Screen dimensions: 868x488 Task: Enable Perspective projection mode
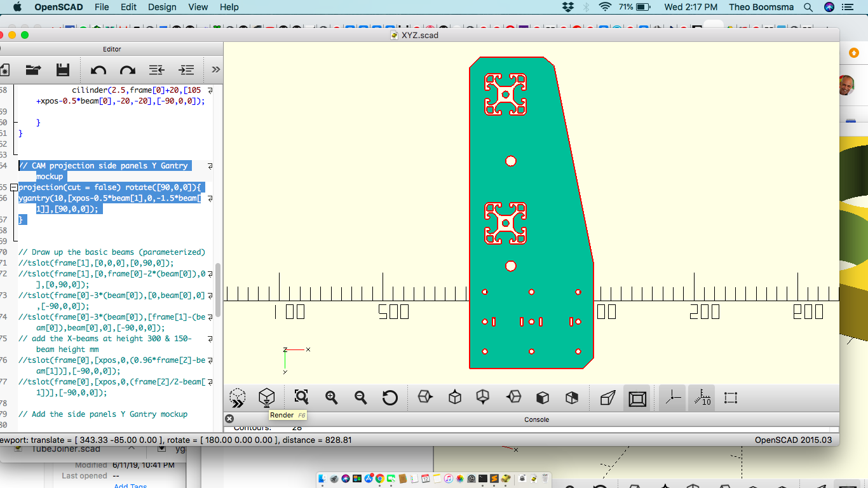click(607, 398)
